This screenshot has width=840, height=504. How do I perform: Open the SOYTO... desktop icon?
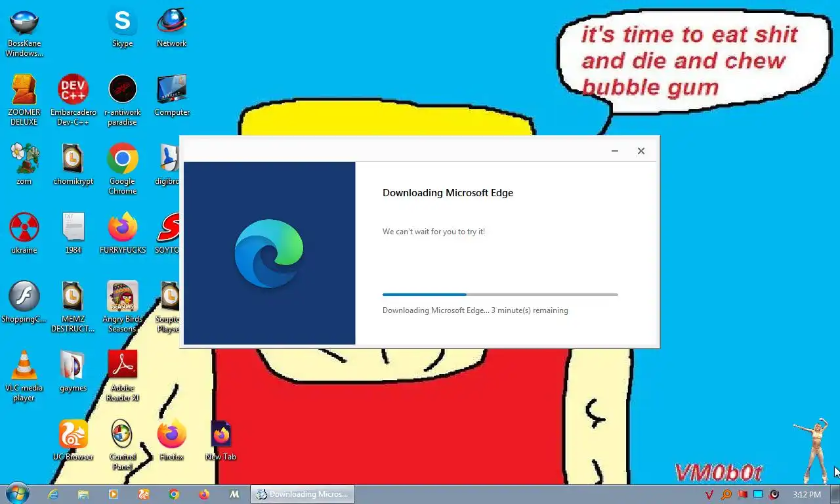(168, 233)
